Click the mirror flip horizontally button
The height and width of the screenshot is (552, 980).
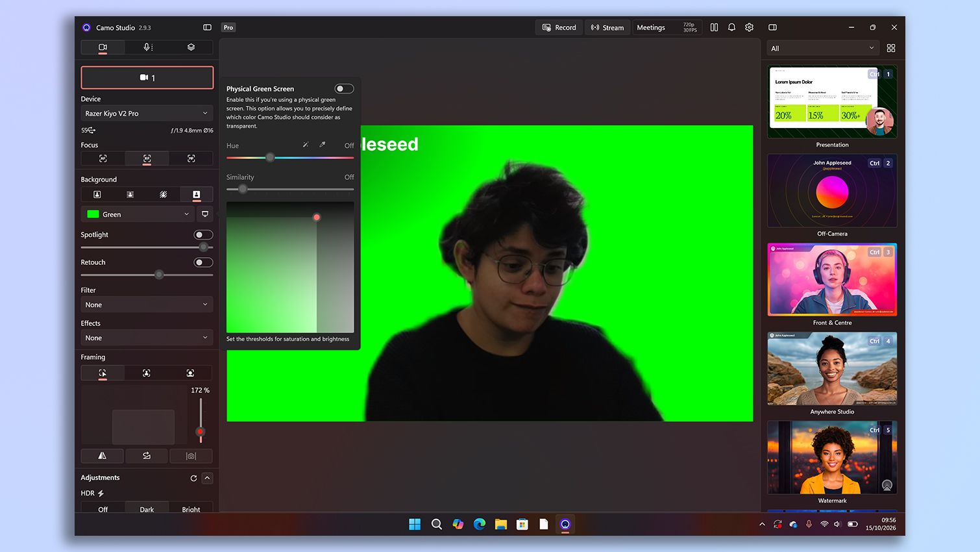click(102, 456)
